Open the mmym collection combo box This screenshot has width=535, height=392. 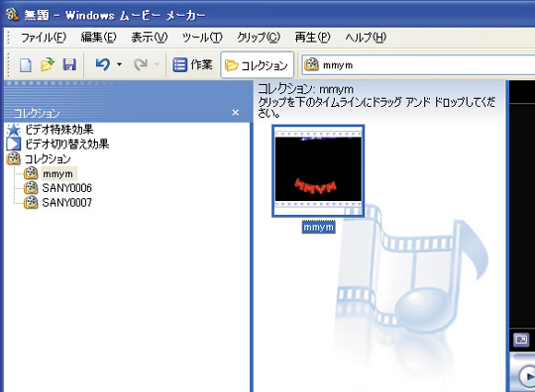click(418, 64)
